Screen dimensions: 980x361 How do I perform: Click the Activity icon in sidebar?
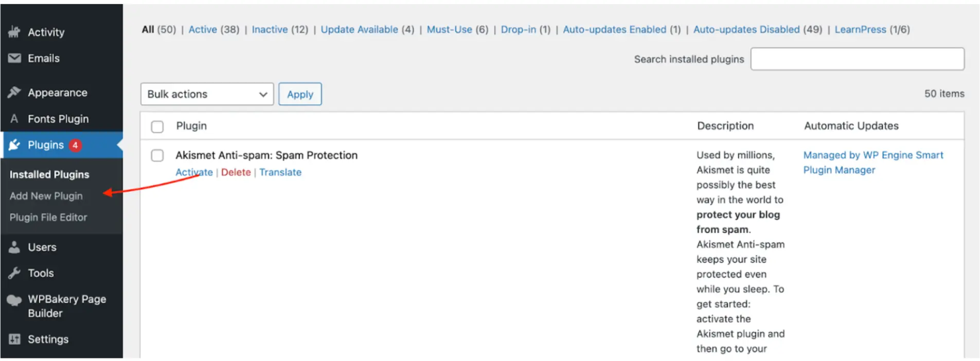coord(14,32)
